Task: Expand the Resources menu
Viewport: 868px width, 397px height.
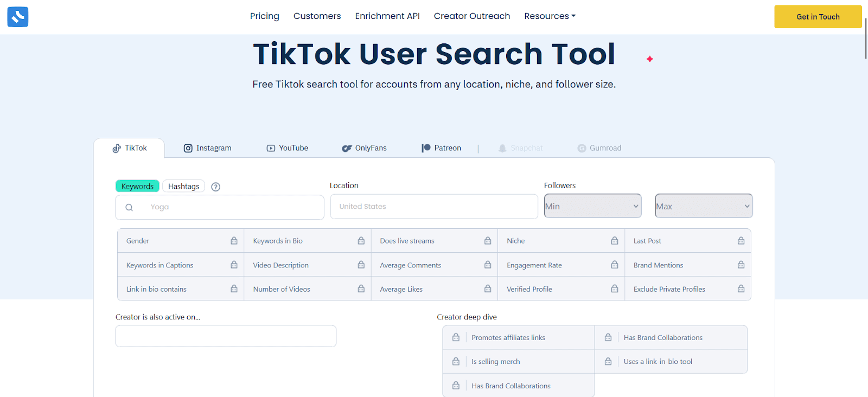Action: pos(550,16)
